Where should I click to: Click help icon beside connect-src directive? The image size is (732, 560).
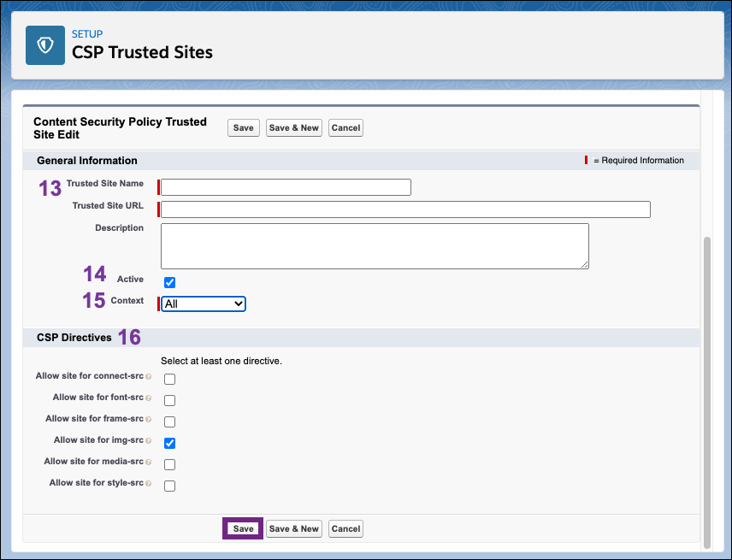[x=149, y=376]
